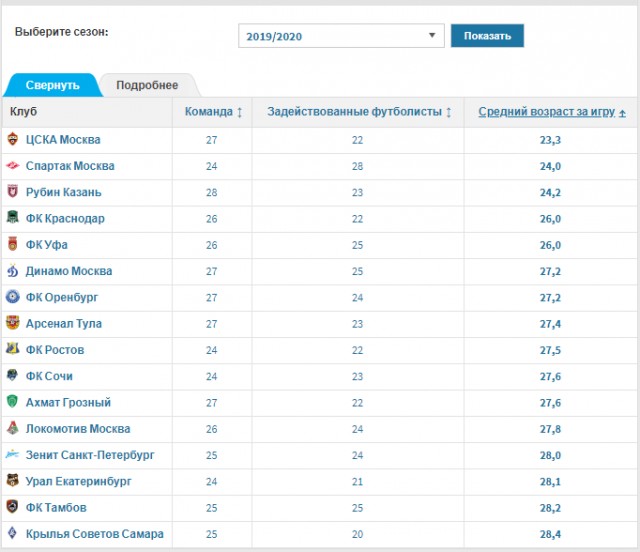Click average age 27,5 for ФК Ростов
This screenshot has width=640, height=552.
coord(550,350)
